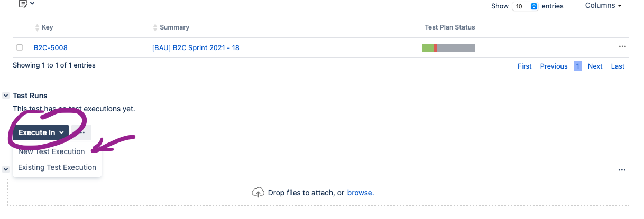Viewport: 644px width, 219px height.
Task: Click the cloud upload icon in the drop zone
Action: click(257, 193)
